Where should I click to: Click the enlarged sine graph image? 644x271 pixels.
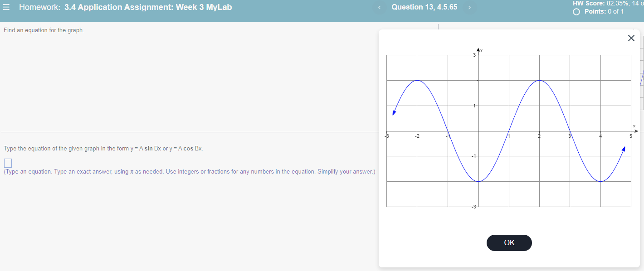(508, 130)
